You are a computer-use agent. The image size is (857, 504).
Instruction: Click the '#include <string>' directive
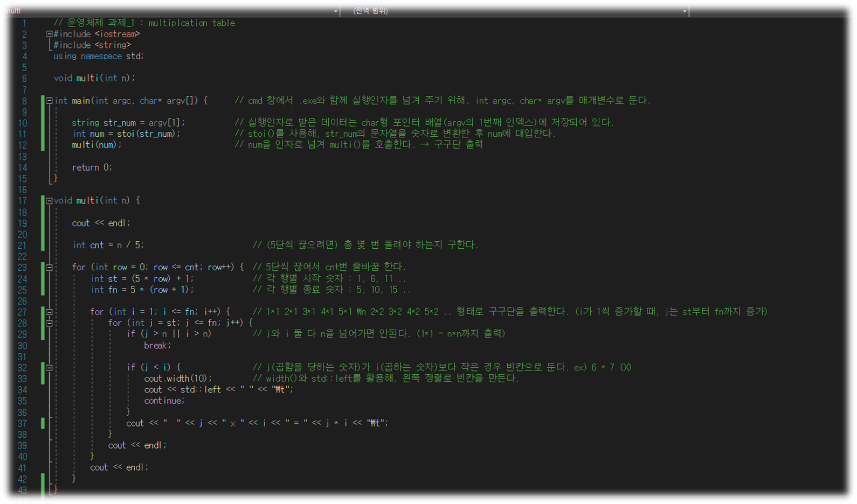tap(92, 45)
